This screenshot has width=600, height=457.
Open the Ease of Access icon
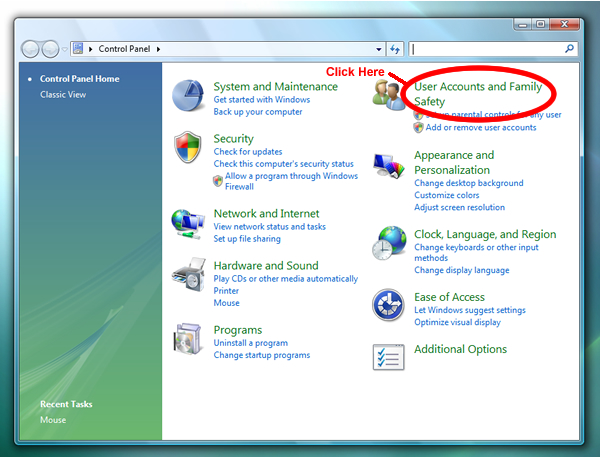[x=388, y=305]
